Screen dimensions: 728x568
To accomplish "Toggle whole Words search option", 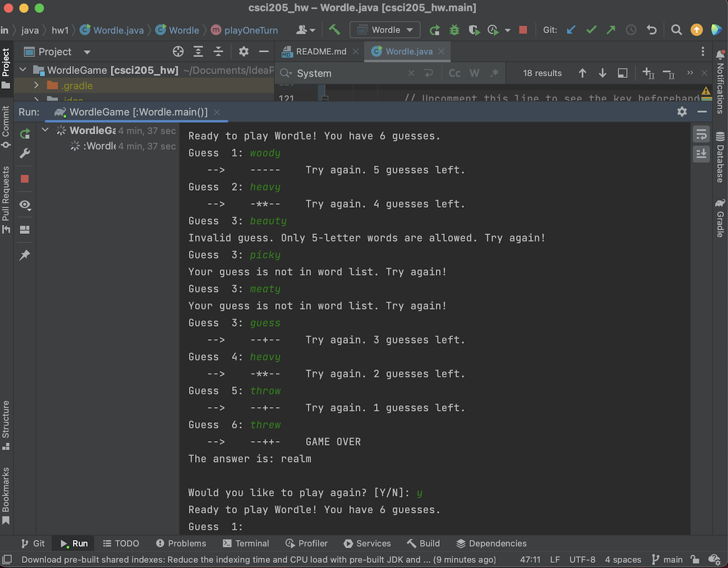I will [474, 73].
